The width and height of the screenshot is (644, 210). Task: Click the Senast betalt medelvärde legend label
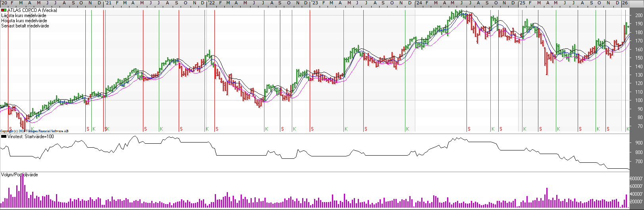[x=25, y=26]
